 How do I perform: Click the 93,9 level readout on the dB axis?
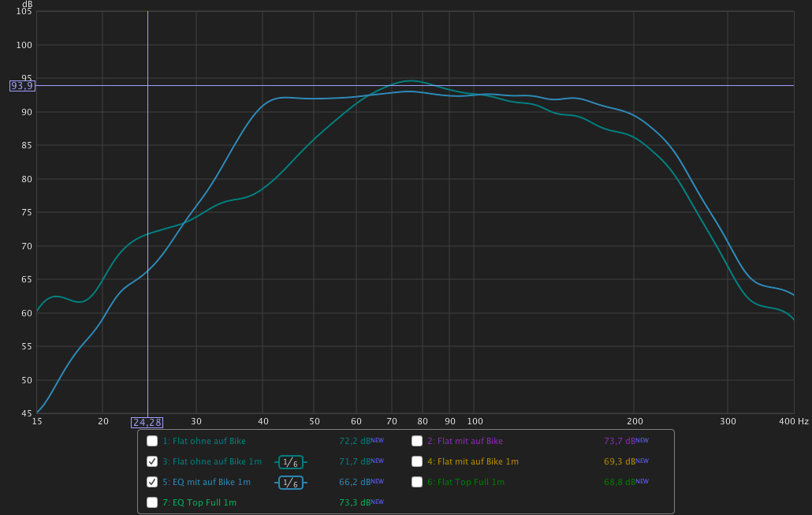22,86
